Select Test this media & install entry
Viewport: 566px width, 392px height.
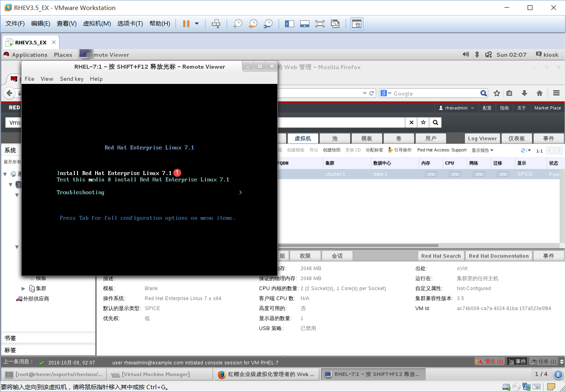click(x=143, y=179)
